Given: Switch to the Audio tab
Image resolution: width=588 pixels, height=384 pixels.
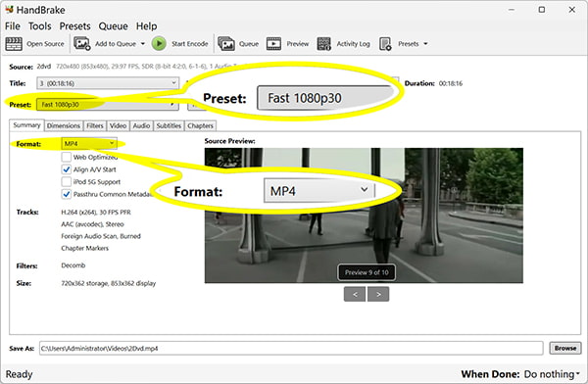Looking at the screenshot, I should (x=141, y=126).
